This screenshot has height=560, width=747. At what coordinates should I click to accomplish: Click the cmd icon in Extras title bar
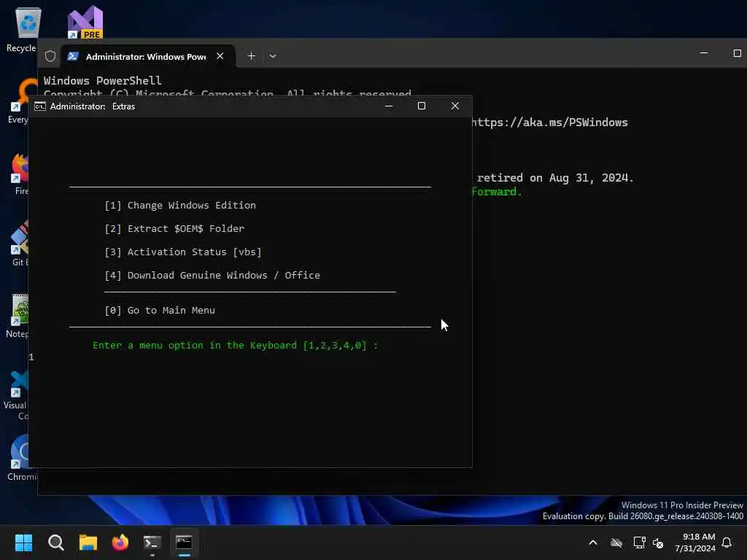40,106
